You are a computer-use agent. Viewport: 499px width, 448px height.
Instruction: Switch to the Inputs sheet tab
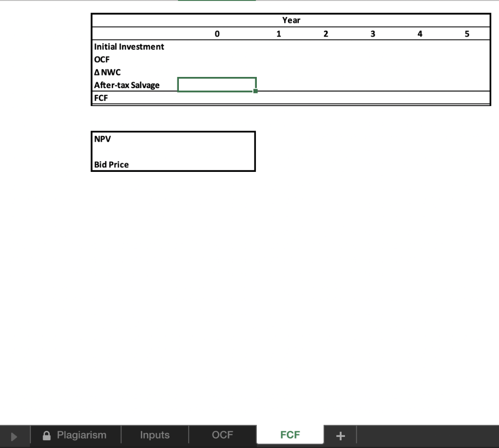[x=155, y=435]
